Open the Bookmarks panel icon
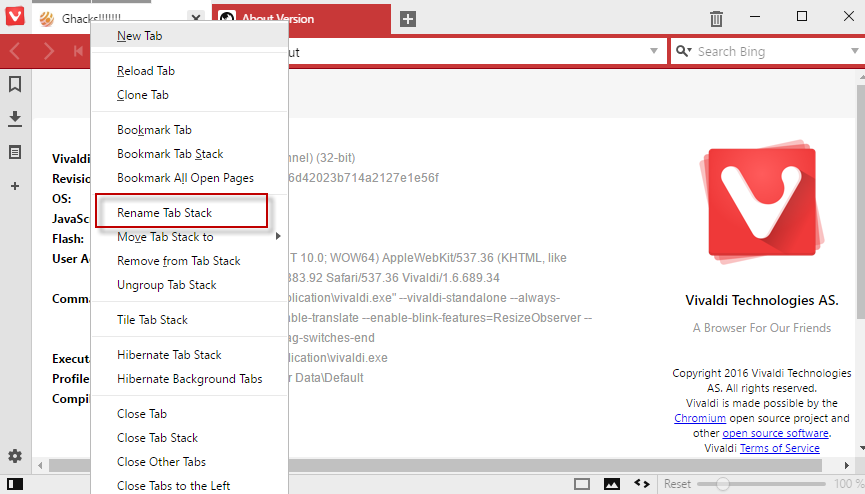 click(x=15, y=84)
